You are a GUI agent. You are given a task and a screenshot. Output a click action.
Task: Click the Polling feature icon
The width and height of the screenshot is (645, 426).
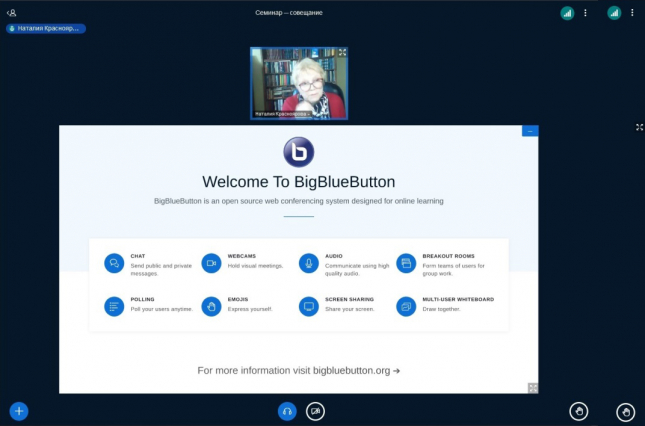click(114, 306)
